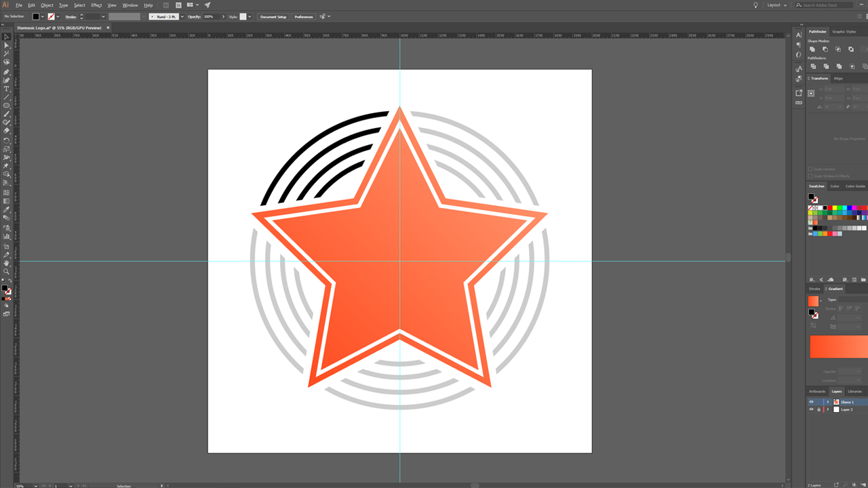
Task: Open the Asset Export panel icon
Action: click(x=799, y=93)
